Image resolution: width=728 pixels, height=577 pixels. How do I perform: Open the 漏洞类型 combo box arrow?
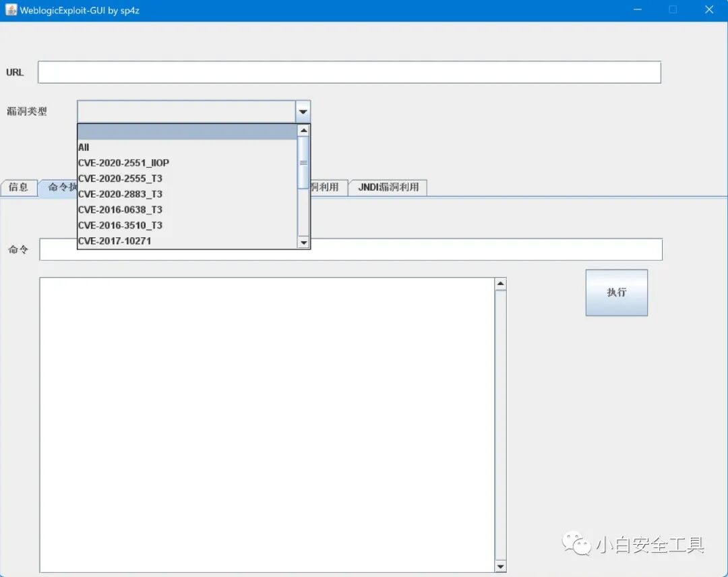(x=303, y=111)
